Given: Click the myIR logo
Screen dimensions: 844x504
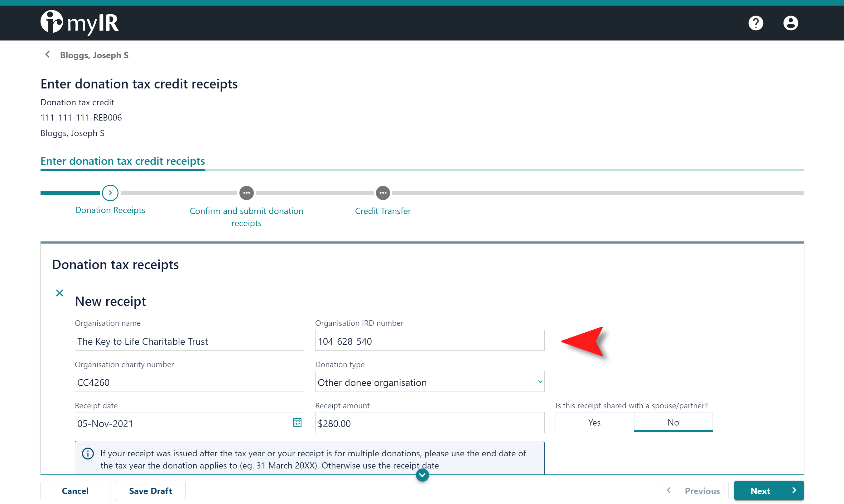Looking at the screenshot, I should pos(80,22).
